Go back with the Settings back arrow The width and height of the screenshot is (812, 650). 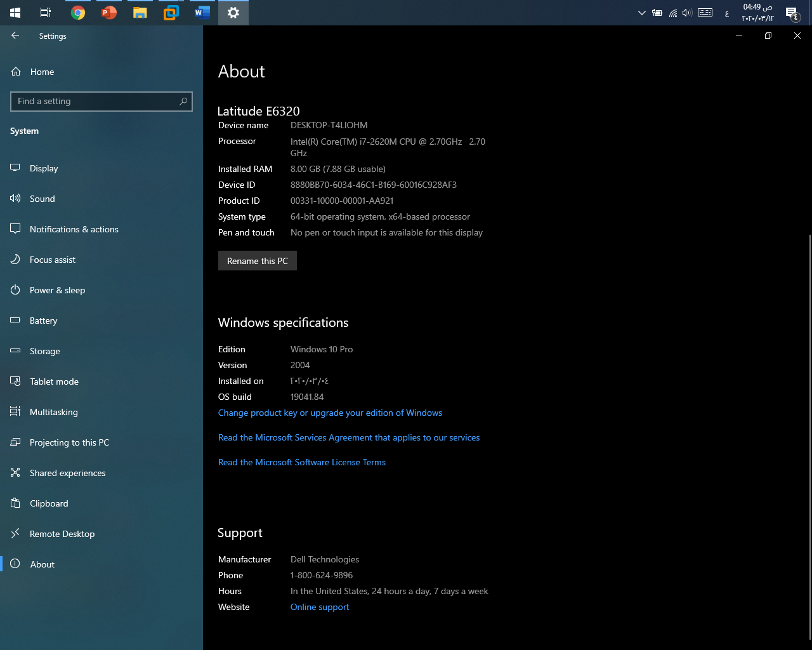[15, 36]
